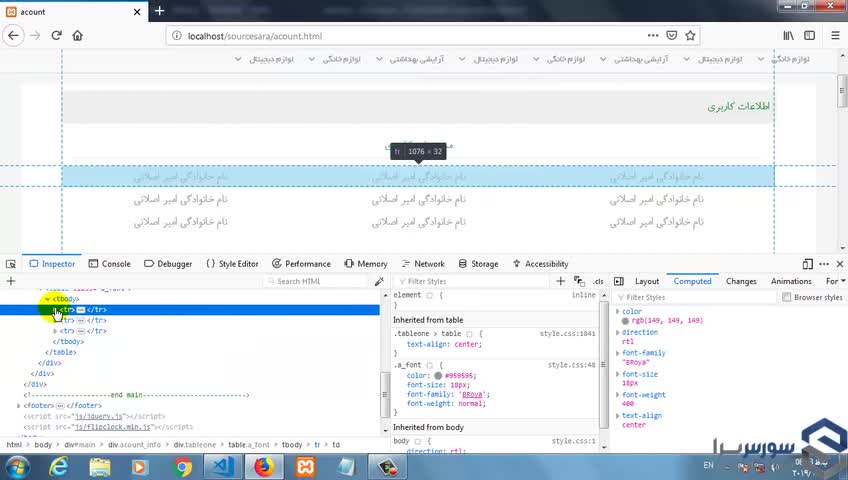Expand computed font-family property arrow
The image size is (848, 480).
point(618,353)
